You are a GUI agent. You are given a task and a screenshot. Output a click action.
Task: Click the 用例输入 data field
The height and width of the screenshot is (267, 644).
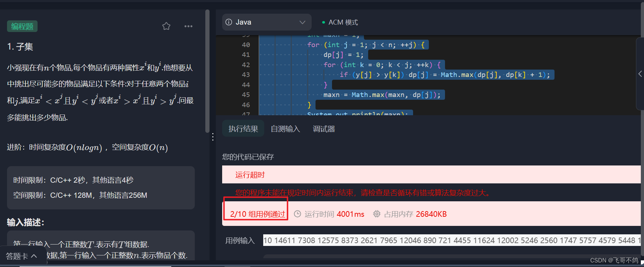click(x=452, y=240)
